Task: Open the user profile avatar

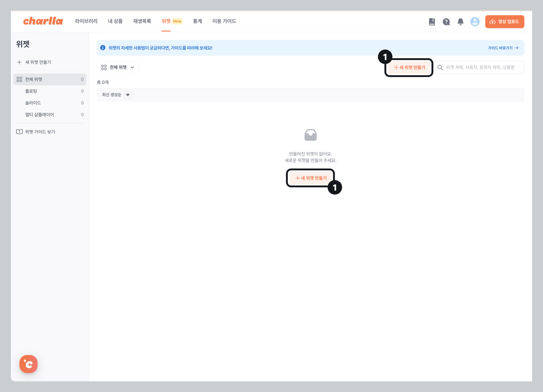Action: pos(475,22)
